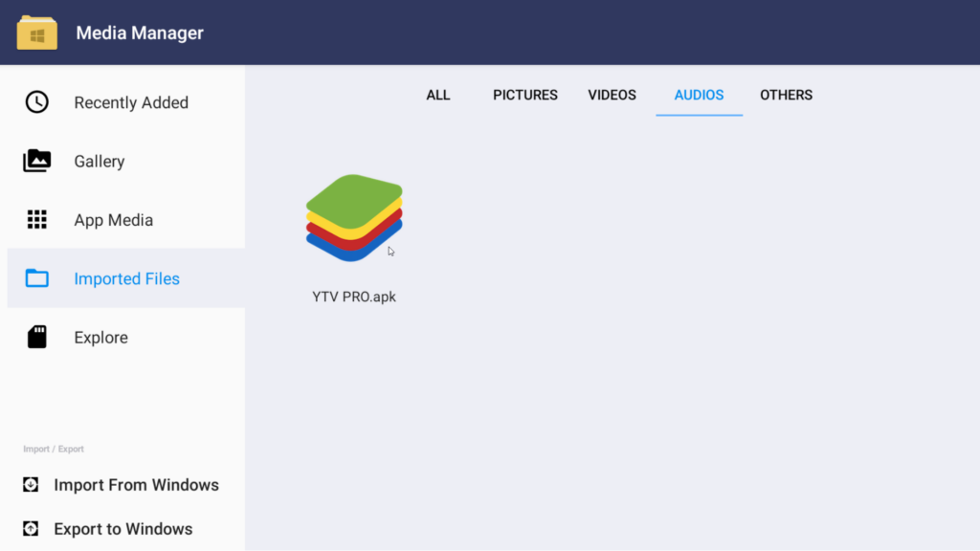Show the OTHERS tab
The image size is (980, 551).
(x=787, y=95)
